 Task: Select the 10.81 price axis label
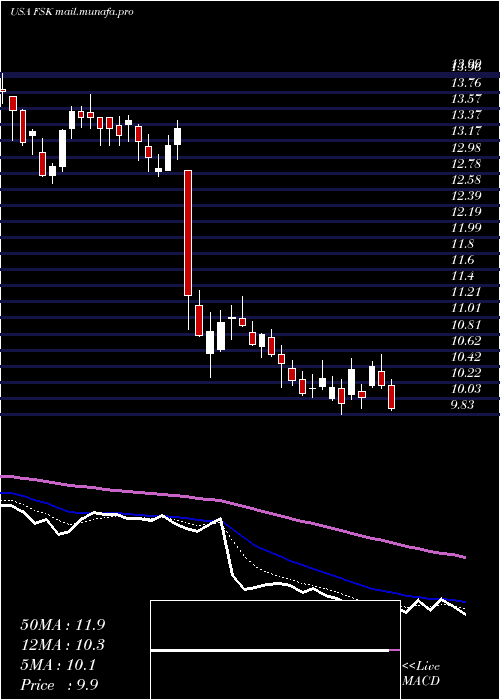point(466,325)
